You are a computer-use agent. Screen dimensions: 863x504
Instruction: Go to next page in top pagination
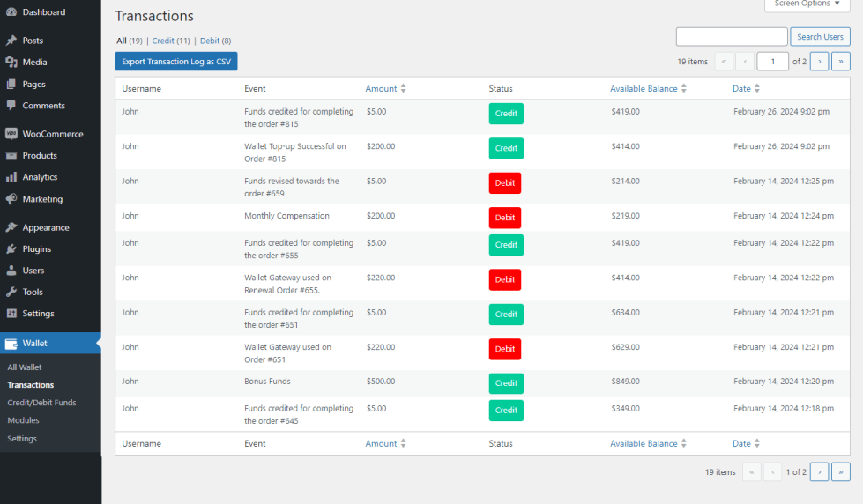coord(819,62)
